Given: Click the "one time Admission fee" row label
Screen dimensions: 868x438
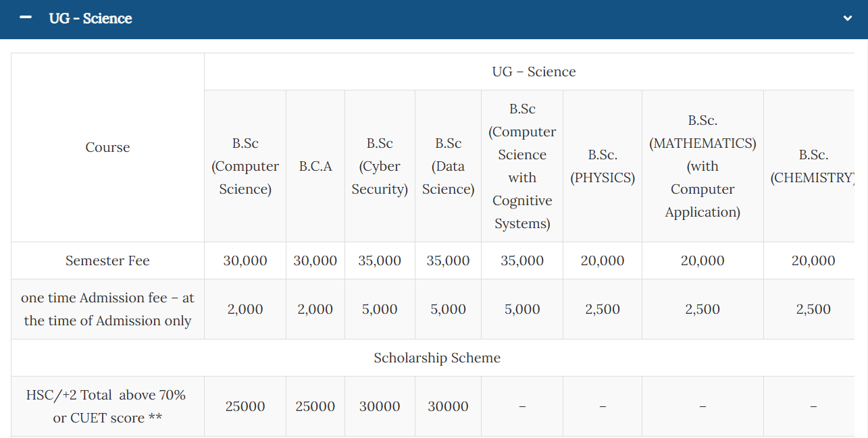Looking at the screenshot, I should (107, 309).
